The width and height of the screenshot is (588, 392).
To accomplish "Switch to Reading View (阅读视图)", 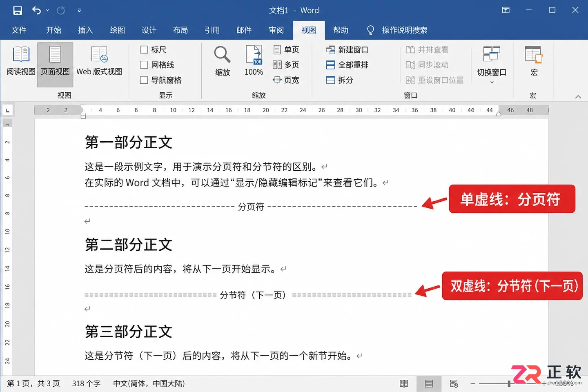I will [x=21, y=61].
